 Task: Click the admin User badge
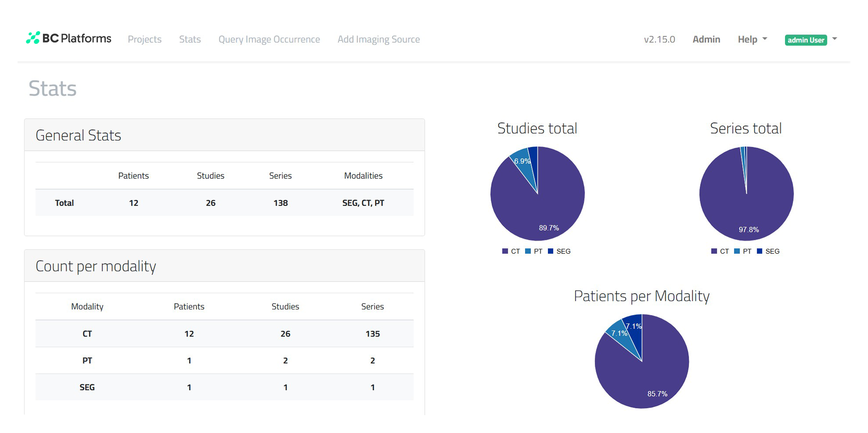pos(805,40)
